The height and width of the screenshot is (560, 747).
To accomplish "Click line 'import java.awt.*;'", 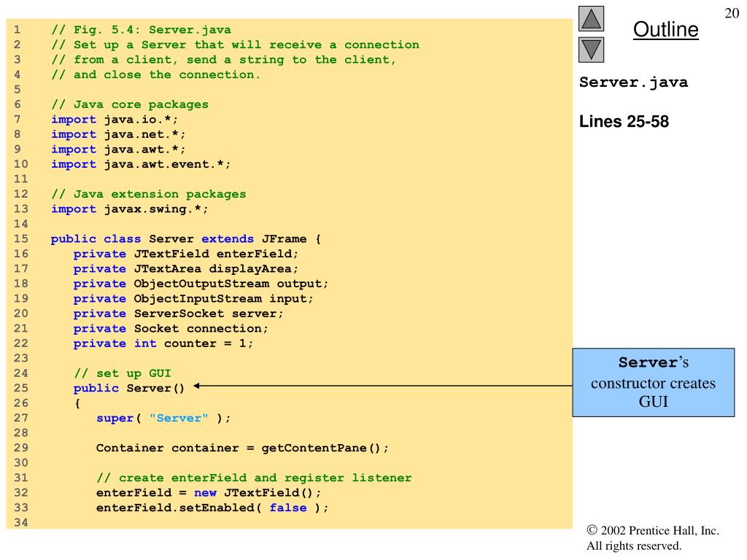I will [x=118, y=149].
